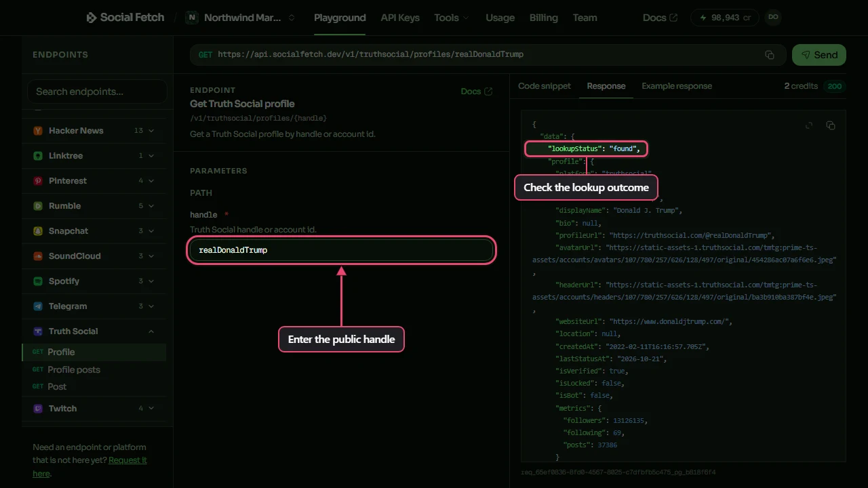Select the Profile posts endpoint
Viewport: 868px width, 488px height.
[x=95, y=369]
